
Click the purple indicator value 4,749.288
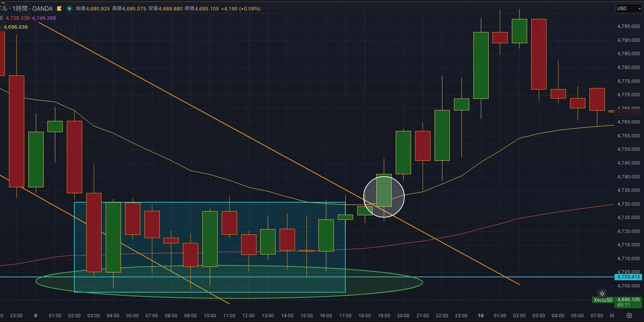coord(43,18)
